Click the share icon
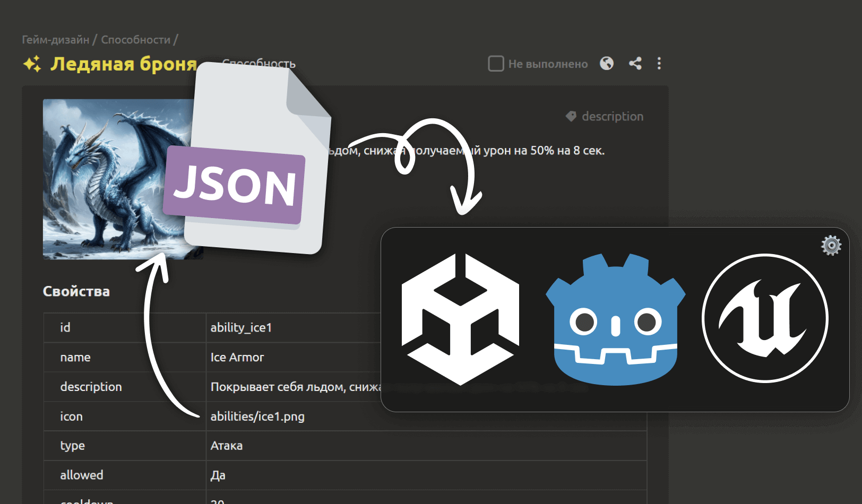This screenshot has height=504, width=862. click(x=635, y=64)
